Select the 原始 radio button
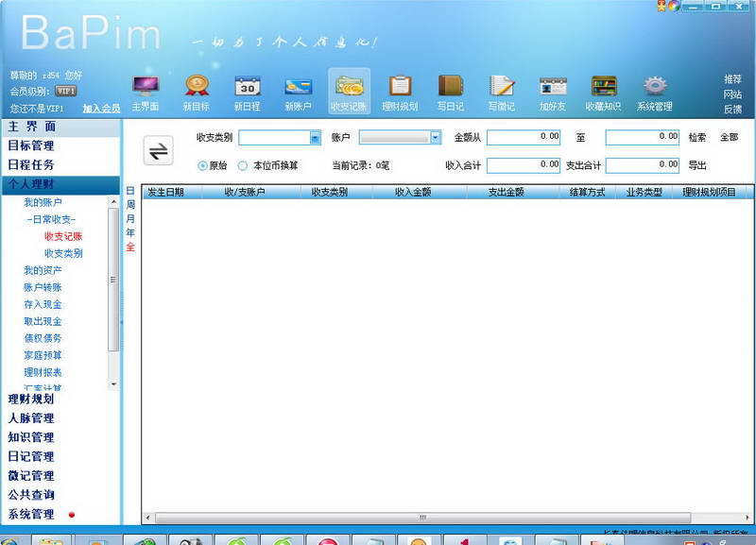Viewport: 756px width, 545px height. [x=202, y=165]
